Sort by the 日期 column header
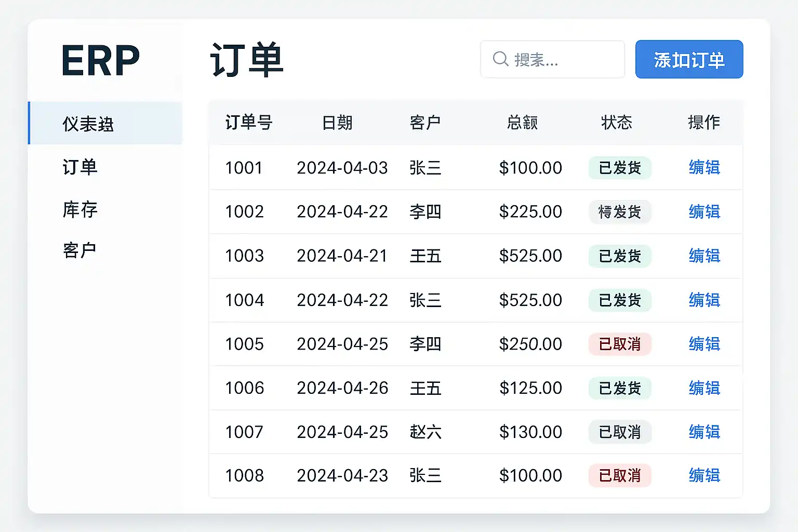Viewport: 798px width, 532px height. tap(337, 123)
